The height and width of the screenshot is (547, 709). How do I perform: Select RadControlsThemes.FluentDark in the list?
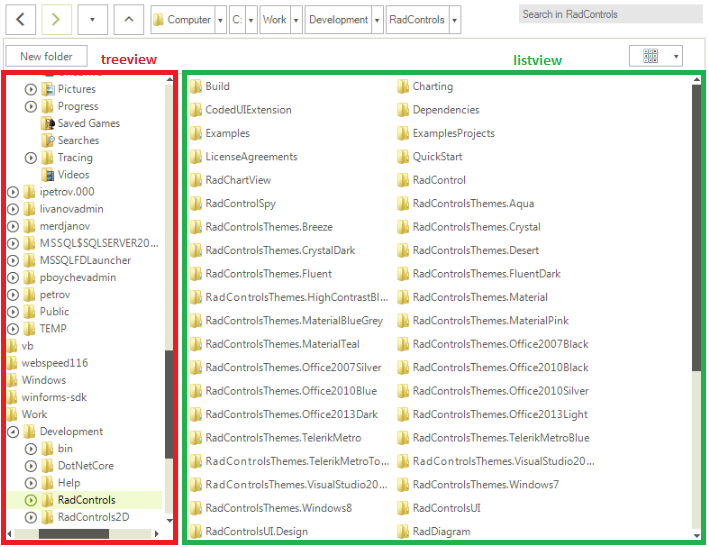tap(487, 274)
